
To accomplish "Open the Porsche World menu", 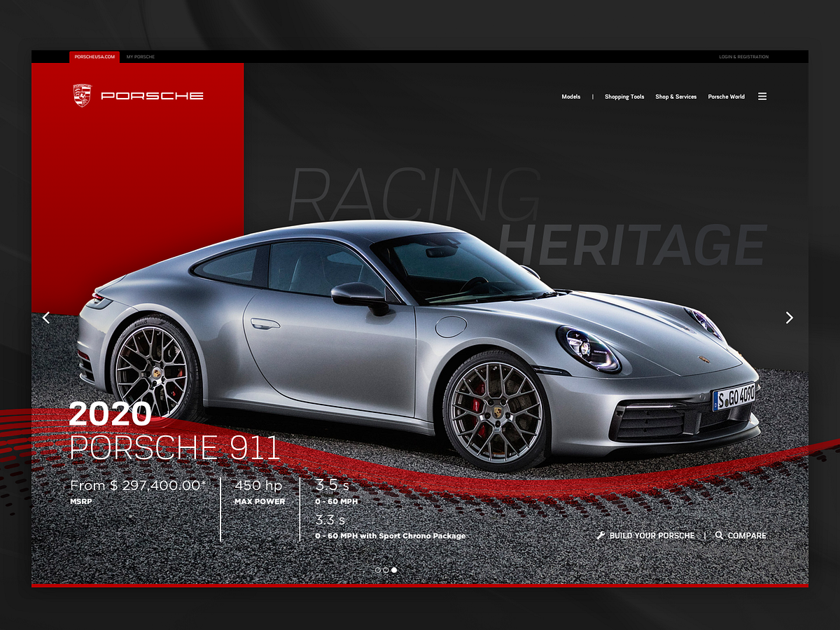I will [x=727, y=97].
